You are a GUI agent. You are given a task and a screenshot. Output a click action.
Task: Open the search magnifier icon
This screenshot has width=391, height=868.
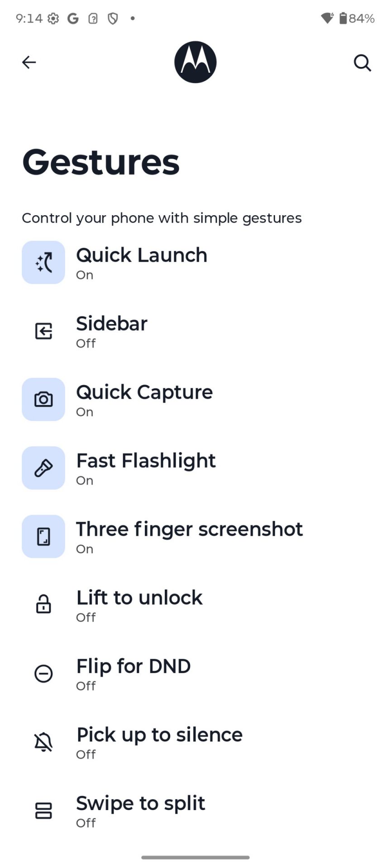click(x=362, y=63)
